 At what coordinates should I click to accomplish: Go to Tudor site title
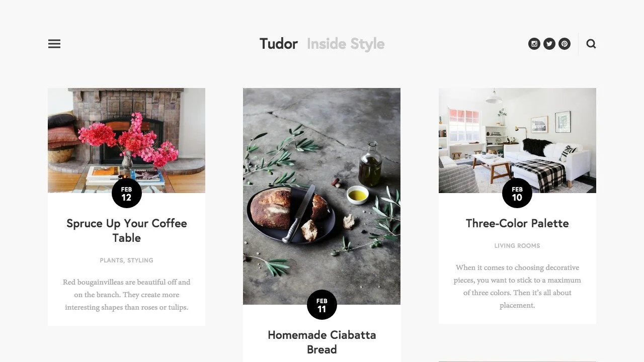[279, 44]
